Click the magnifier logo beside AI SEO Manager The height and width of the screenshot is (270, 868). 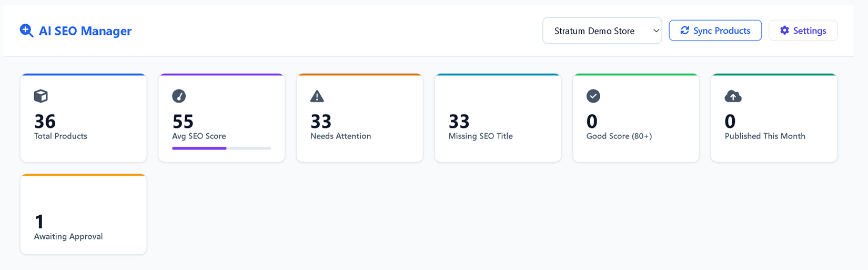pyautogui.click(x=26, y=31)
